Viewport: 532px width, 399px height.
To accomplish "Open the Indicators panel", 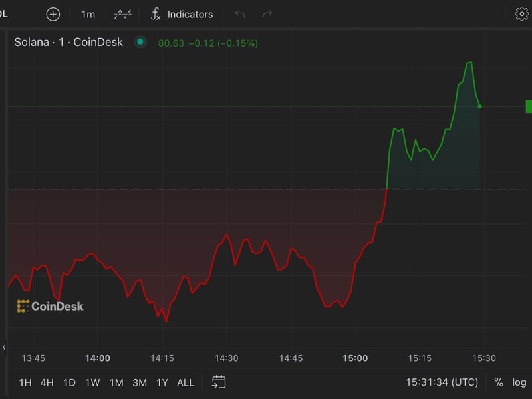I will 182,14.
